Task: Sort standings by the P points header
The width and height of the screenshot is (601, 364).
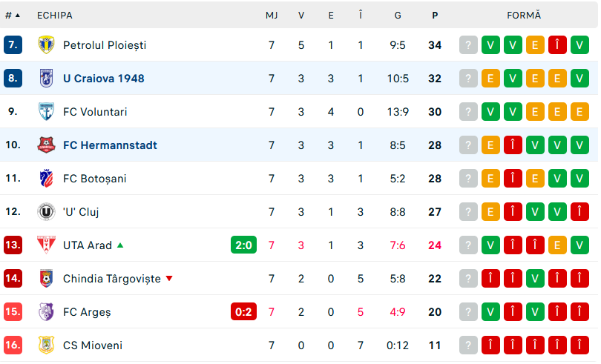Action: coord(435,15)
